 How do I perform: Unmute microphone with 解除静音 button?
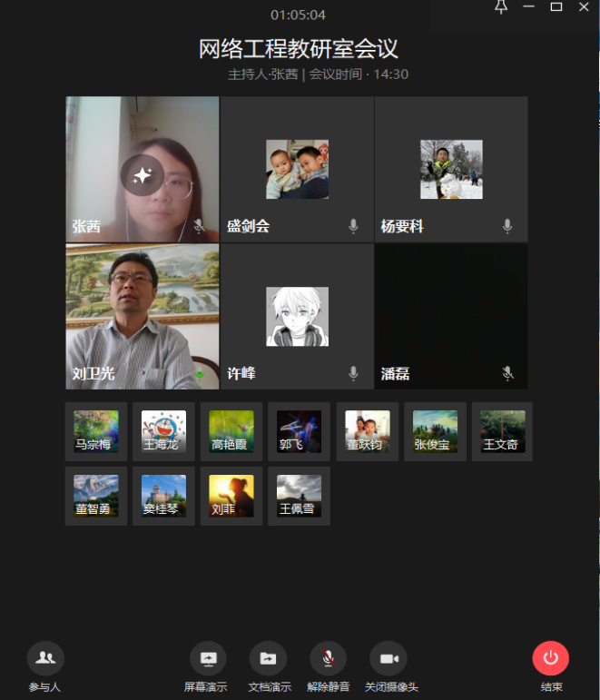(x=328, y=658)
